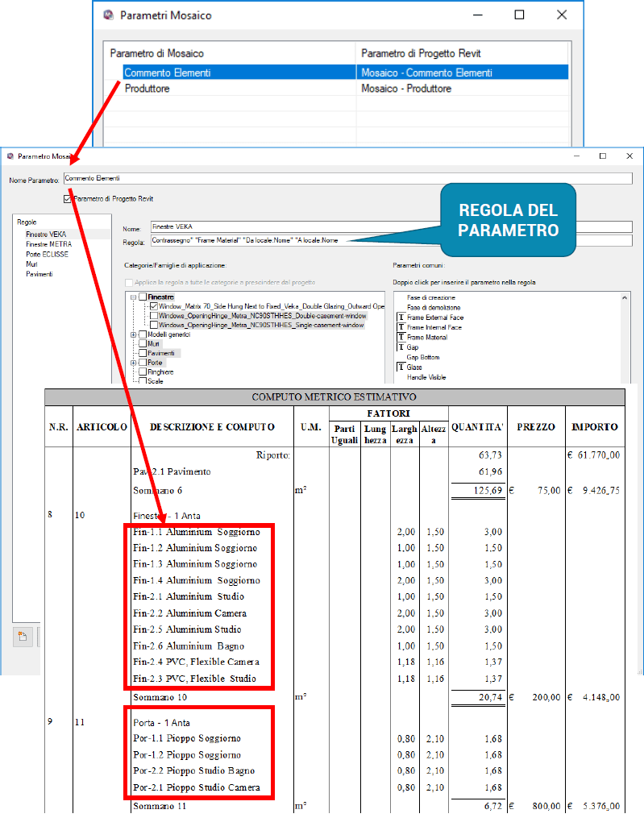Expand the Modelli generici tree node
The image size is (644, 818).
[x=134, y=334]
